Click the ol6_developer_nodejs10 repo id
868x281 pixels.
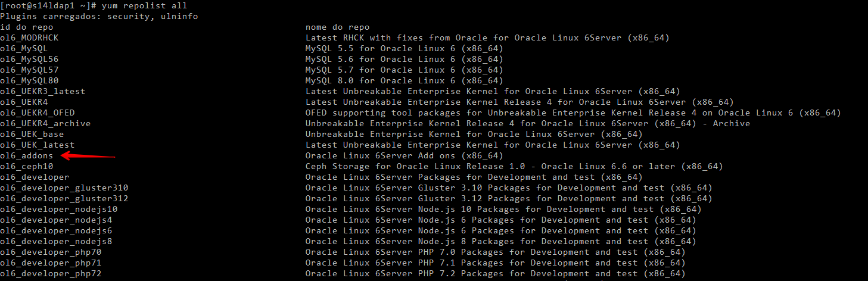58,210
